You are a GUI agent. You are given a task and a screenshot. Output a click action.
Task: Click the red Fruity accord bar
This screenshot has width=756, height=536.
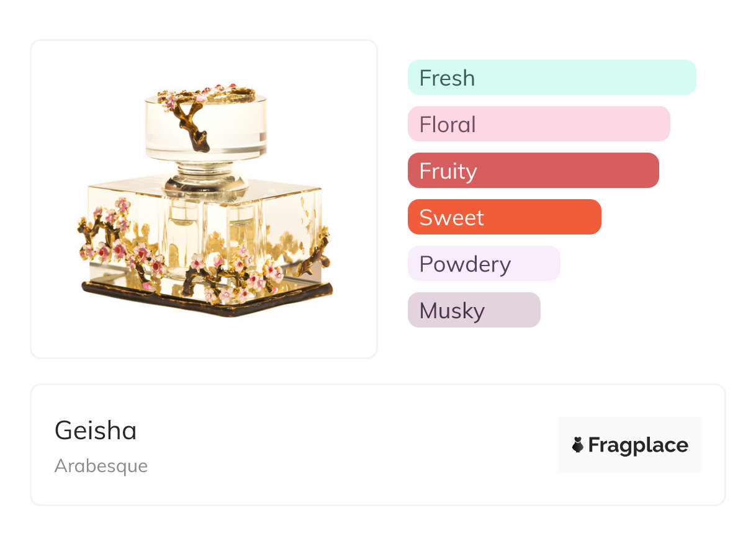533,171
